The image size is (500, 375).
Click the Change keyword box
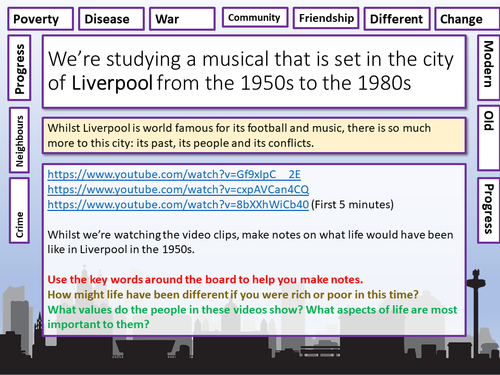click(x=467, y=19)
